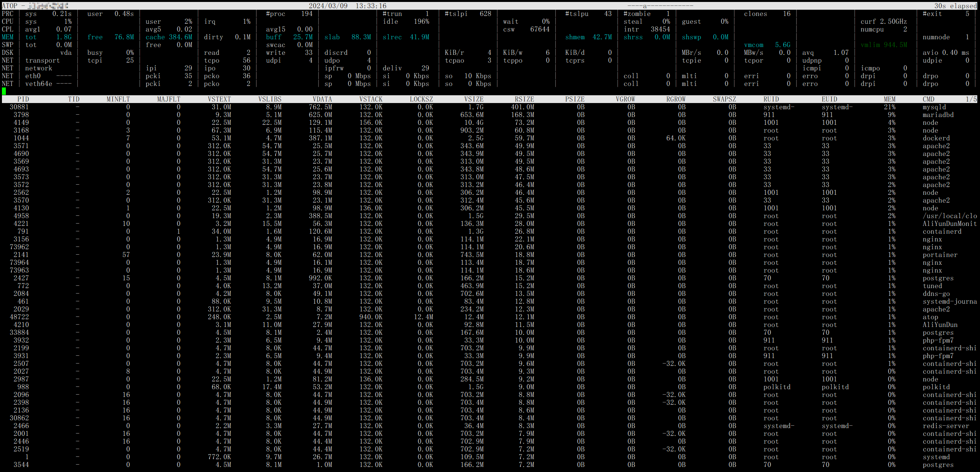Click the RSIZE column header

[x=524, y=99]
